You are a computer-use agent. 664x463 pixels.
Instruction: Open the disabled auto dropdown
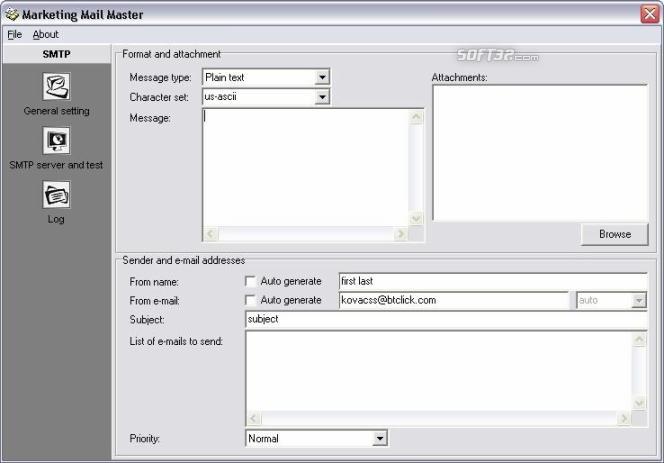(x=639, y=300)
